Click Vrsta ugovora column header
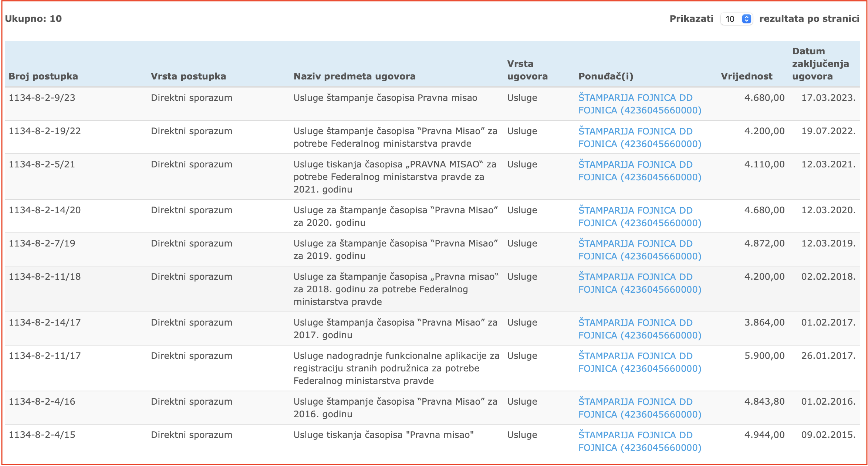 527,70
